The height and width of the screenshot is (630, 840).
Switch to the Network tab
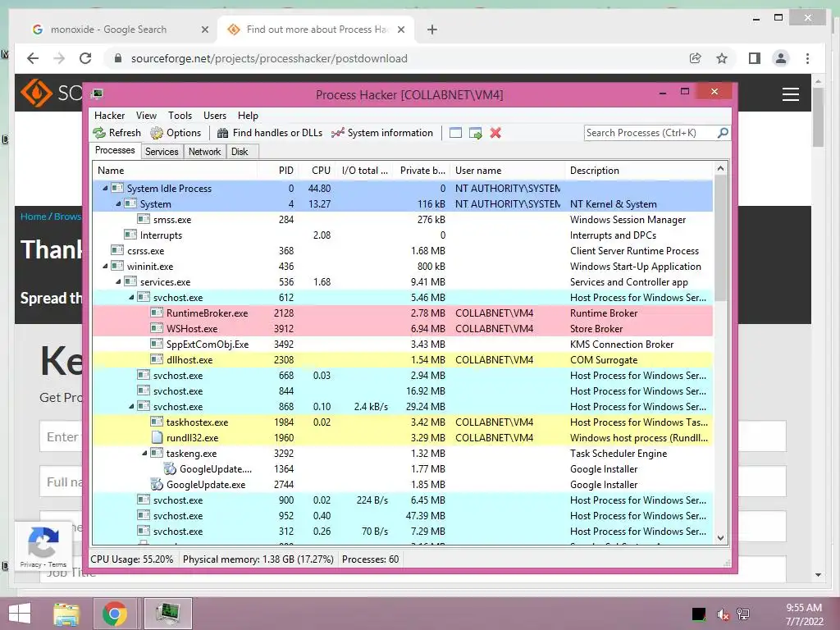204,152
